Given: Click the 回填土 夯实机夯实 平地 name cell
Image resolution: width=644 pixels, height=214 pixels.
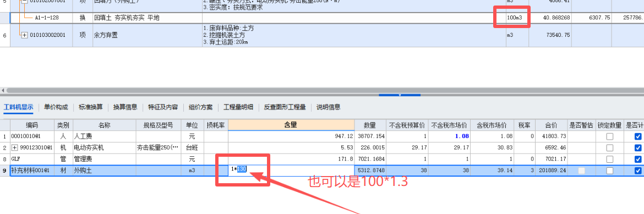Looking at the screenshot, I should [x=148, y=18].
